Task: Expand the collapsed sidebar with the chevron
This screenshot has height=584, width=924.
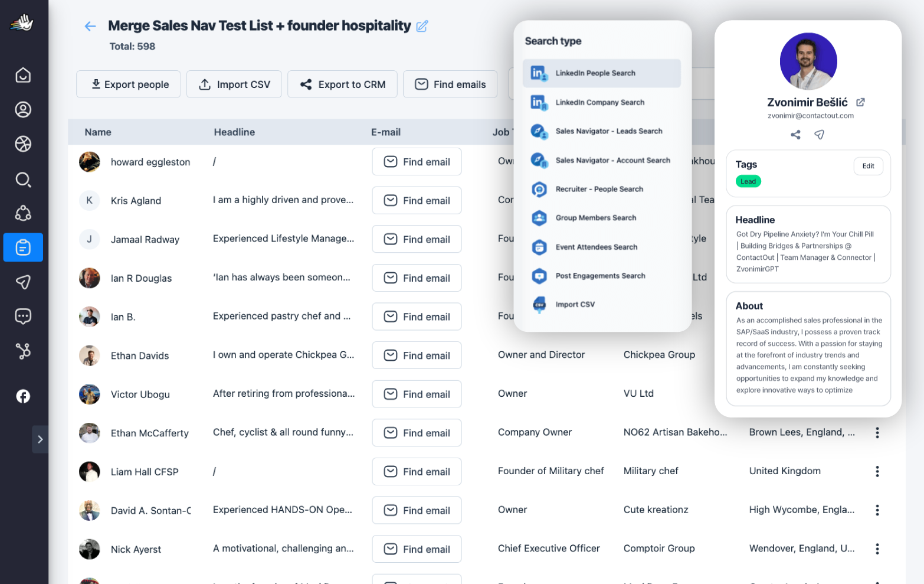Action: (x=40, y=439)
